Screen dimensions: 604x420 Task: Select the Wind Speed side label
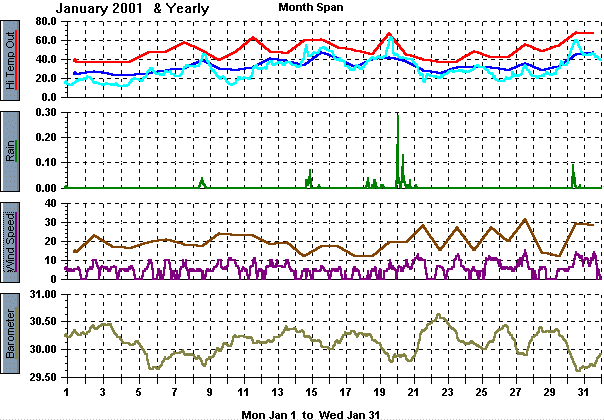click(x=11, y=241)
